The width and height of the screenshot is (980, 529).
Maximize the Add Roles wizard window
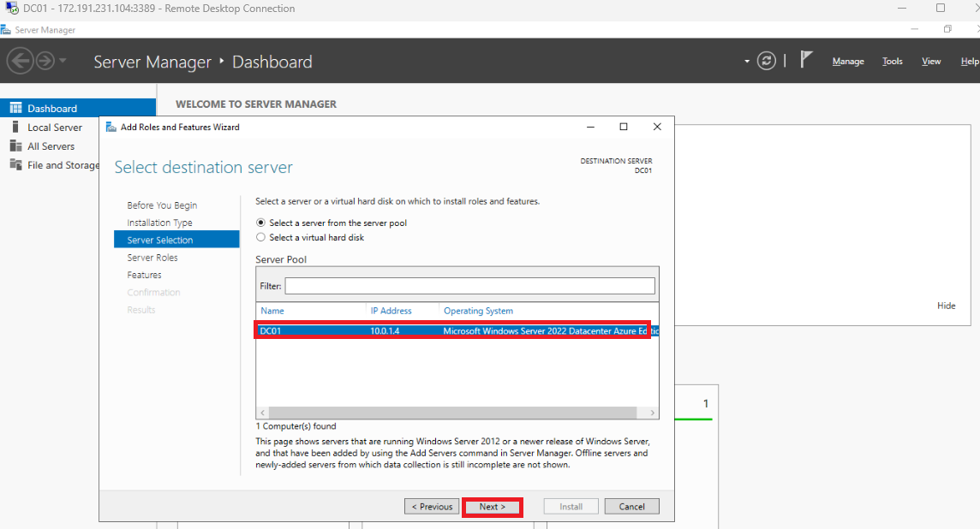click(623, 127)
